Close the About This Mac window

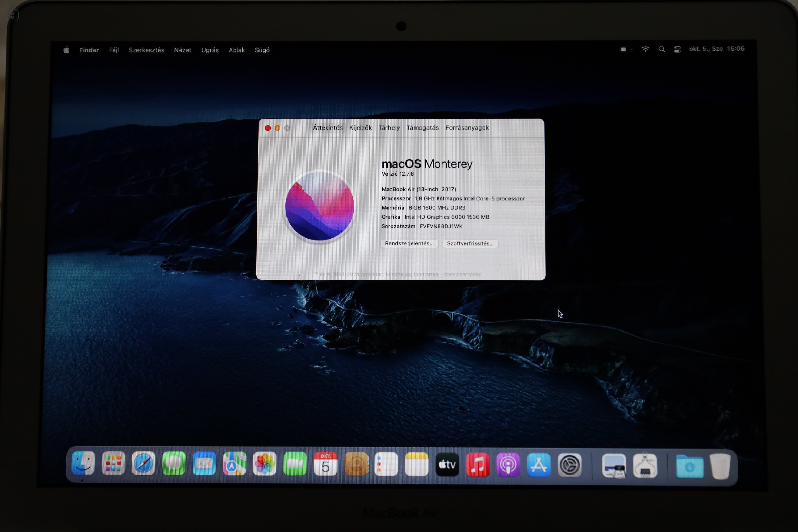268,128
